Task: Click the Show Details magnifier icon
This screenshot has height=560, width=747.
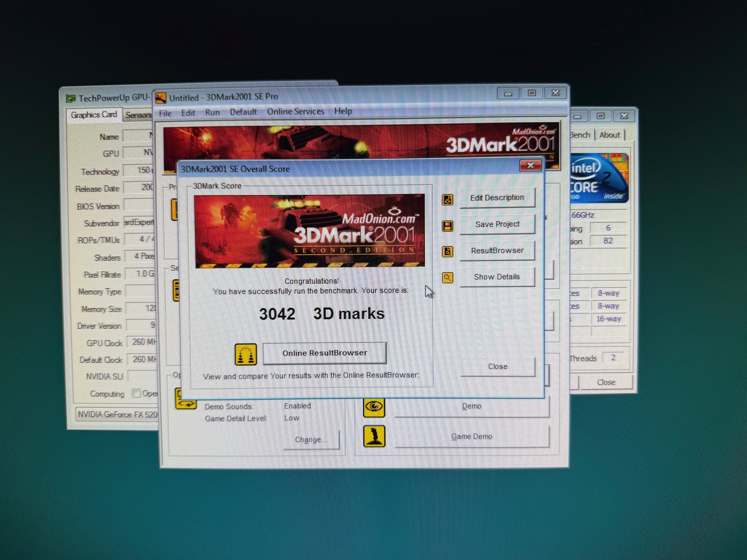Action: [x=447, y=277]
